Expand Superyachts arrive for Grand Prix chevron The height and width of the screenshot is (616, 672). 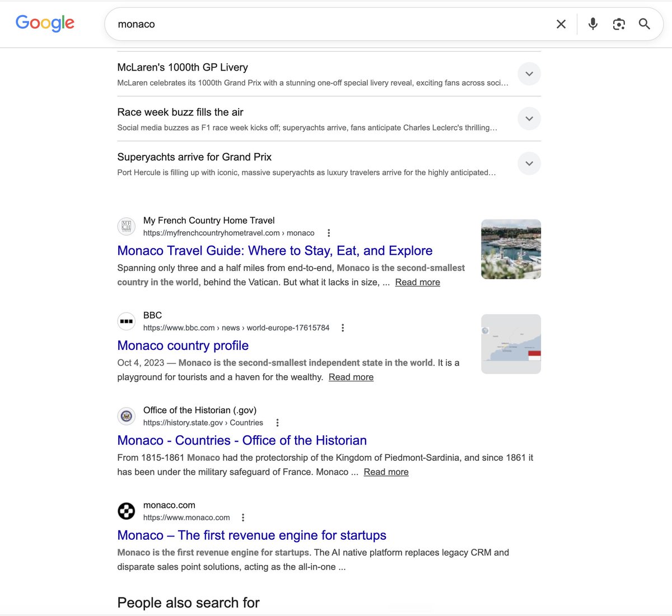point(529,164)
